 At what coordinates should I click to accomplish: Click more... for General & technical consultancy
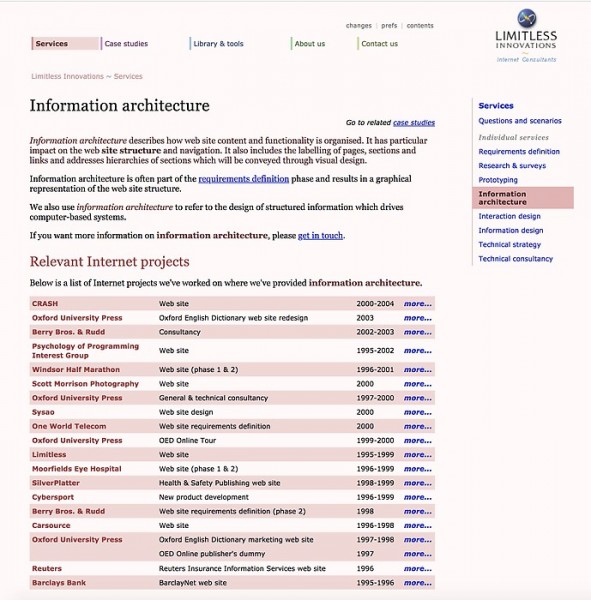(418, 398)
